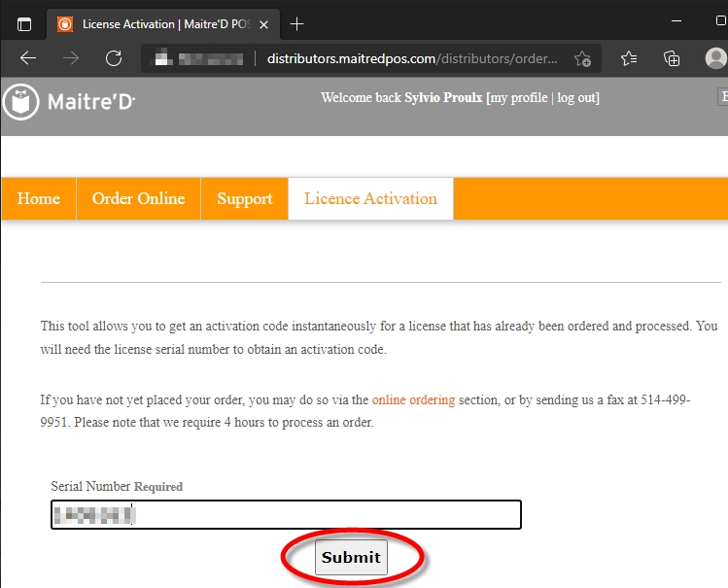Open the Collections icon in toolbar
This screenshot has height=588, width=728.
672,58
